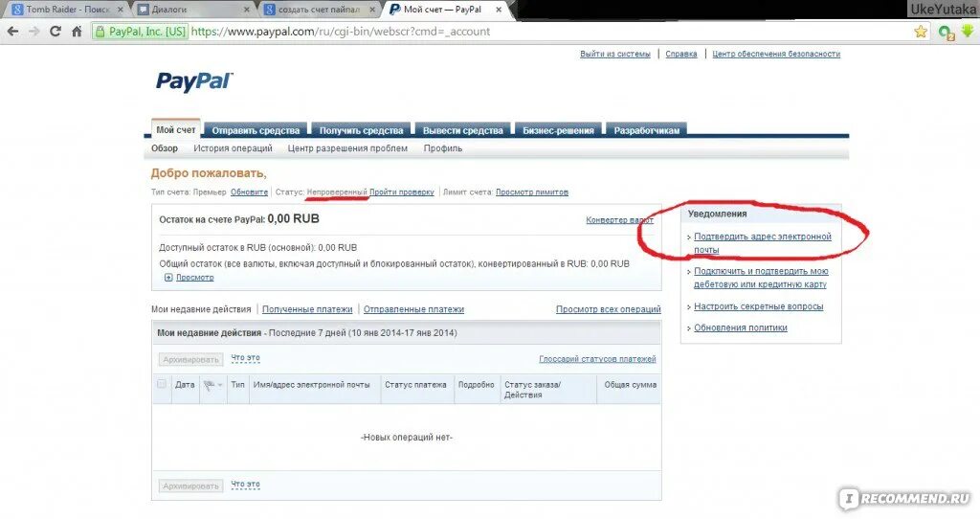Image resolution: width=980 pixels, height=519 pixels.
Task: Click the Просмотр всех операций link
Action: pos(608,309)
